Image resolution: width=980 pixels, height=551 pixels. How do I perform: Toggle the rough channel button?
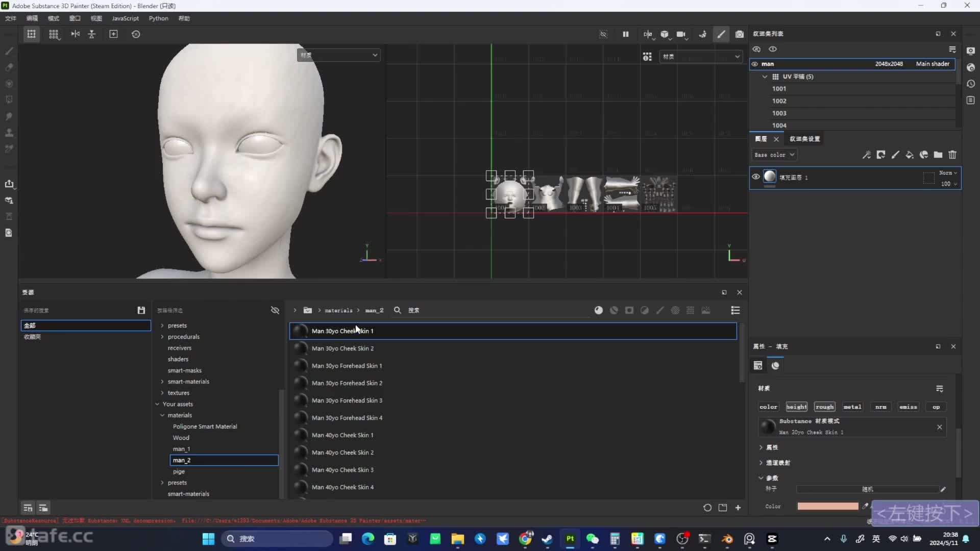coord(824,407)
